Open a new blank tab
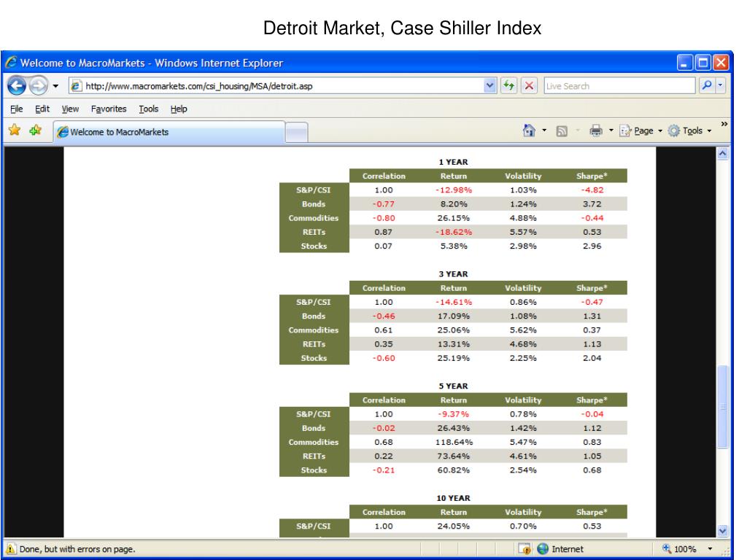Viewport: 747px width, 560px height. 296,133
